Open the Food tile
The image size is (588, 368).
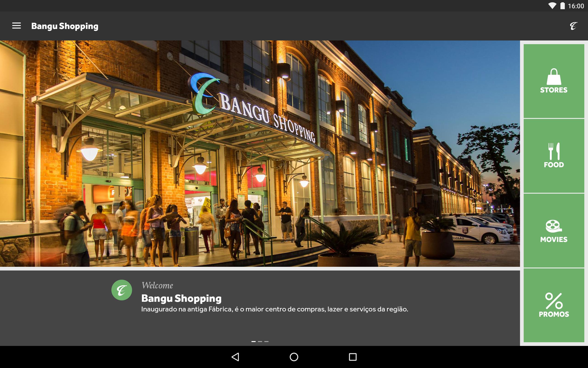pyautogui.click(x=554, y=156)
